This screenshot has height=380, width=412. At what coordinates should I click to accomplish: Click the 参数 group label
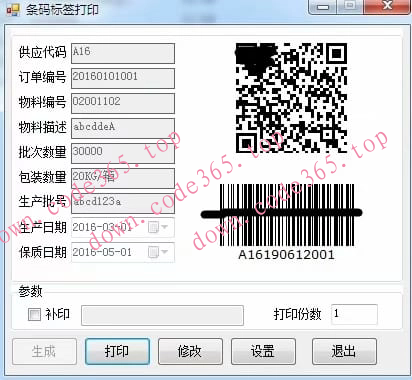30,291
